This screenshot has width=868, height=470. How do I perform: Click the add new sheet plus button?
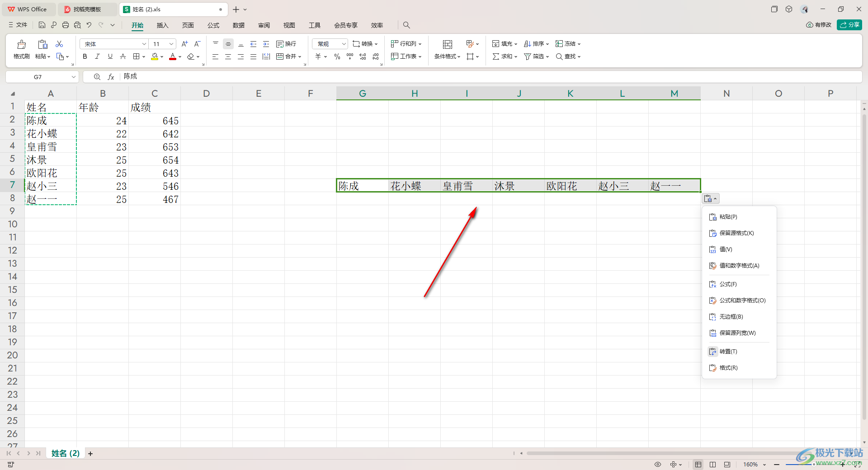pyautogui.click(x=90, y=453)
